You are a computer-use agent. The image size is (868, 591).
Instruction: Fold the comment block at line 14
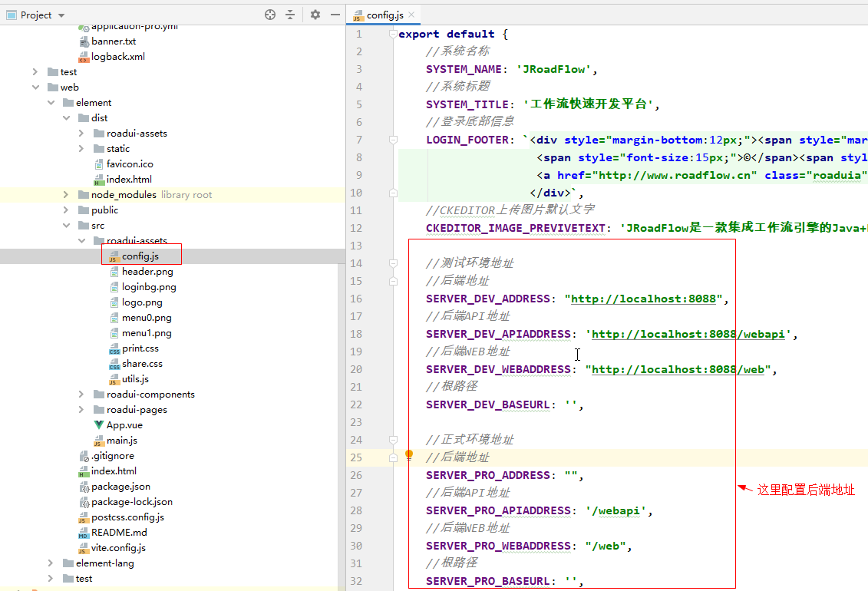pyautogui.click(x=393, y=263)
